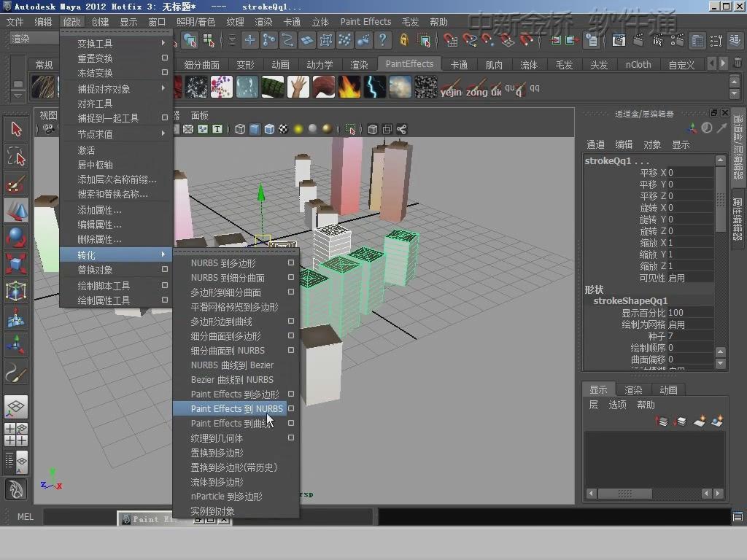Open options box for Paint Effects 到 NURBS
Viewport: 747px width, 560px height.
[290, 408]
